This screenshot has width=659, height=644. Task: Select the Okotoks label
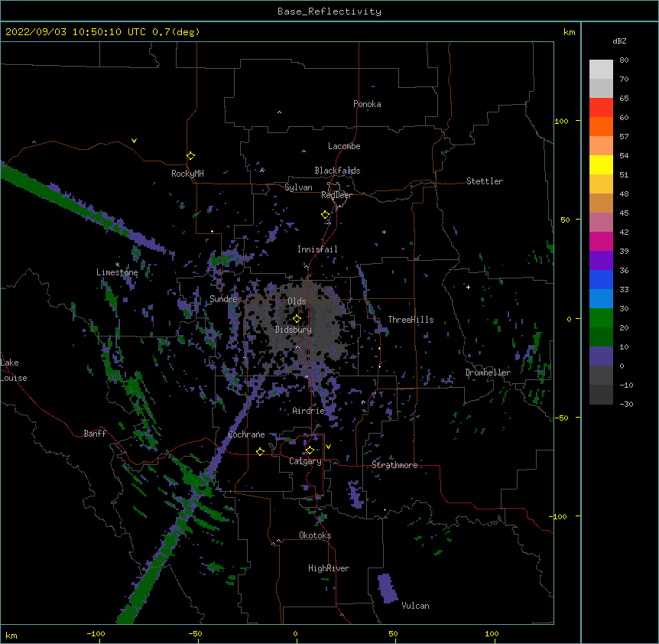pos(315,535)
